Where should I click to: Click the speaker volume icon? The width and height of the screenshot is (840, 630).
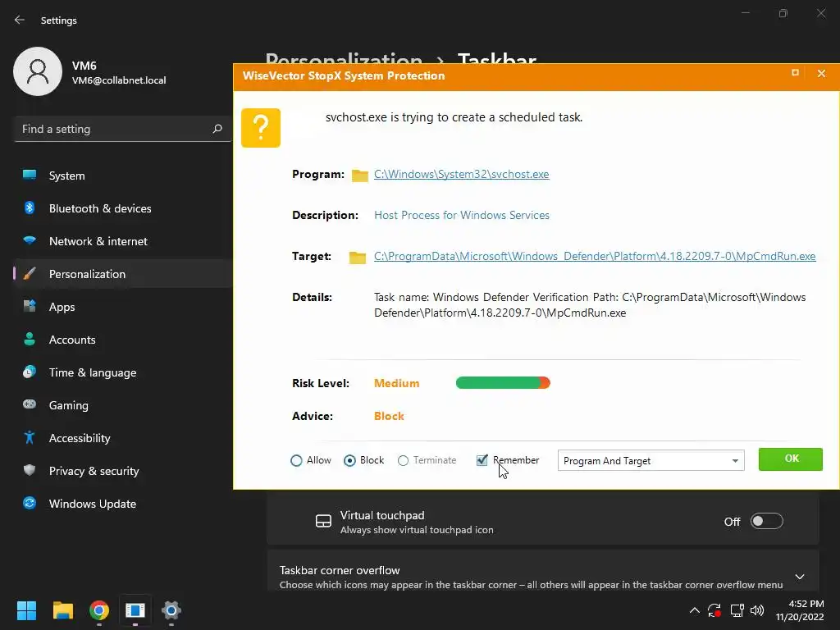[757, 610]
